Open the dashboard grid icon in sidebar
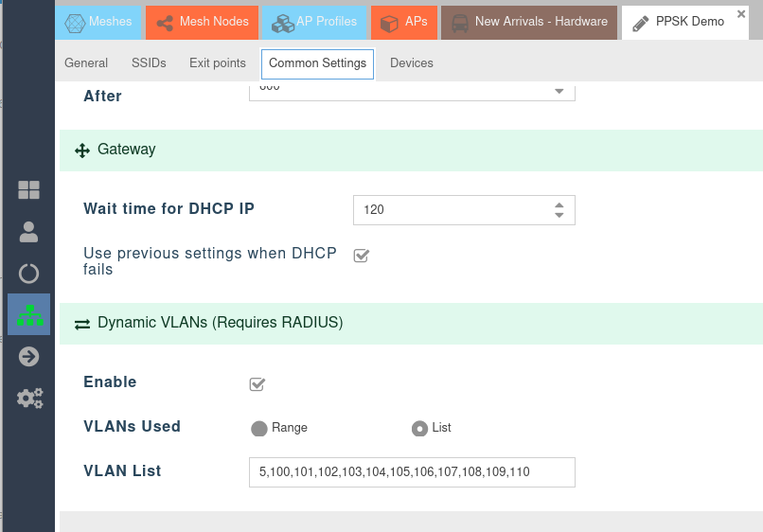 pos(28,190)
